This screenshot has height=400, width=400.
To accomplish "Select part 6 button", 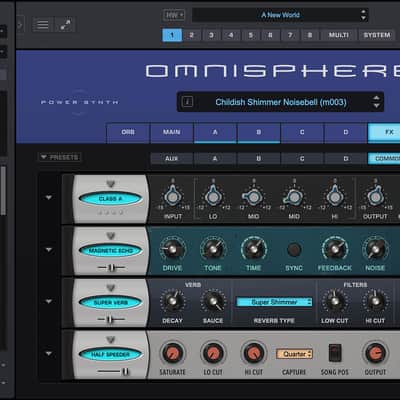I will click(x=270, y=35).
